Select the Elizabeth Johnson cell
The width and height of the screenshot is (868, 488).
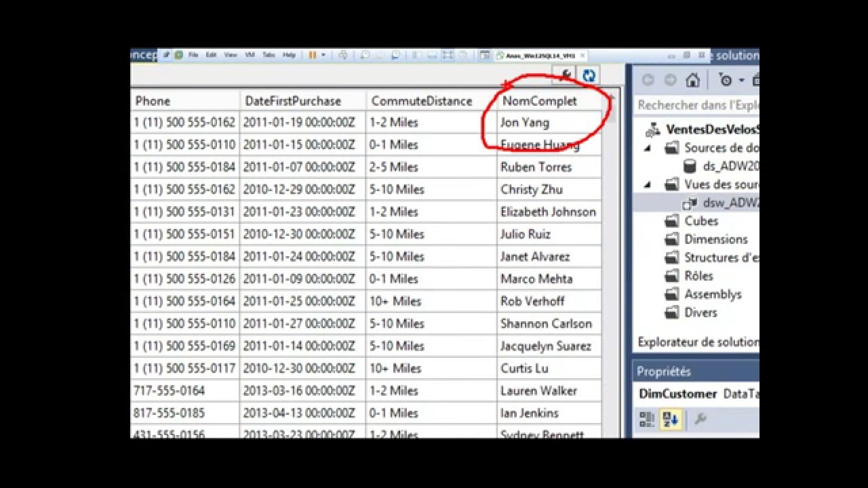pyautogui.click(x=549, y=211)
